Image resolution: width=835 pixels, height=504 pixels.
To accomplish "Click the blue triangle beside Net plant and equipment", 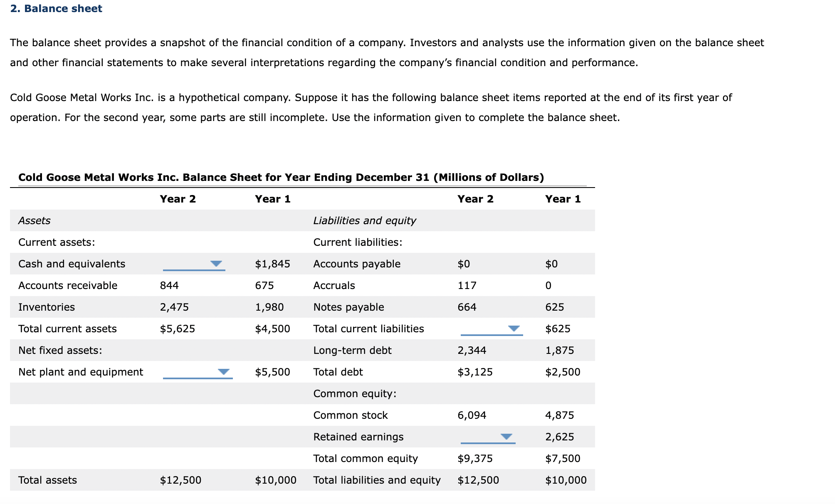I will [224, 371].
